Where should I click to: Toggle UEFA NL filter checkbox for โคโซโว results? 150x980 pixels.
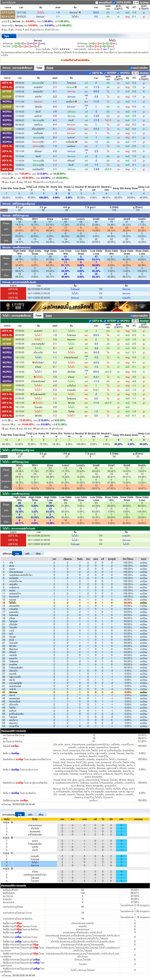(90, 321)
